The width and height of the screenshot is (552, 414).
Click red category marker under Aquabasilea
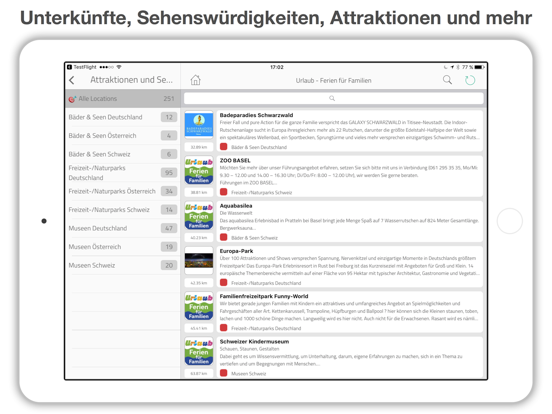[x=224, y=237]
